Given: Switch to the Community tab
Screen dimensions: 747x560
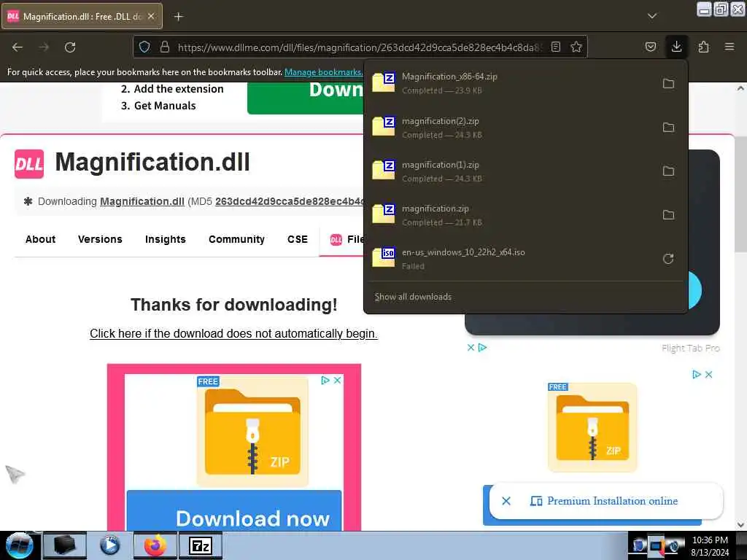Looking at the screenshot, I should [x=236, y=239].
